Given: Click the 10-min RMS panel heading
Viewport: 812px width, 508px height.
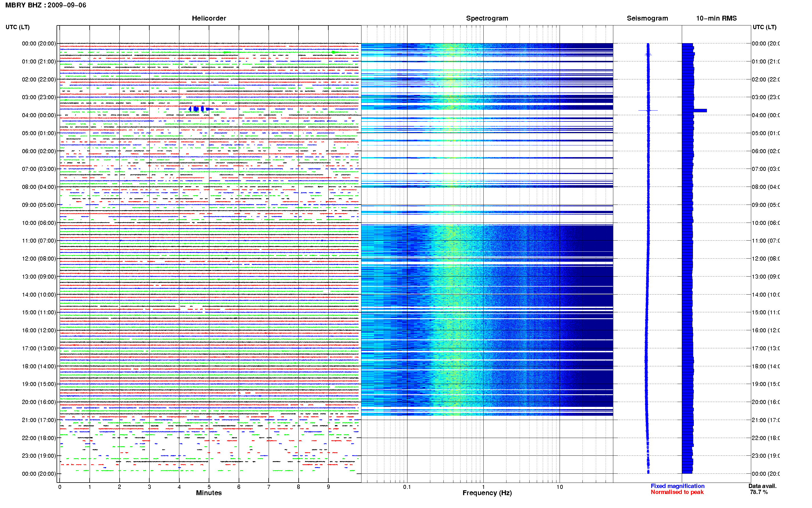Looking at the screenshot, I should pos(716,18).
